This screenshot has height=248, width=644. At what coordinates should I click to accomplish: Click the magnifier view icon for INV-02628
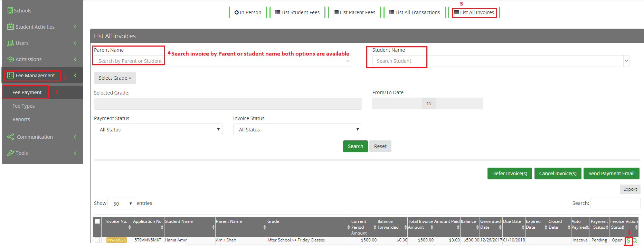click(635, 241)
